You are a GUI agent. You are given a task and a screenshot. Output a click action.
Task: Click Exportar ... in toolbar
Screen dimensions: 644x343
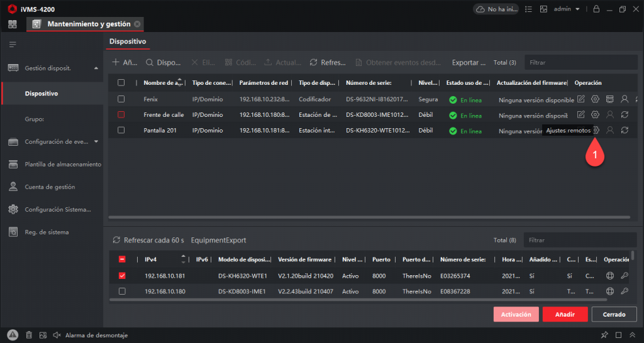[x=469, y=62]
